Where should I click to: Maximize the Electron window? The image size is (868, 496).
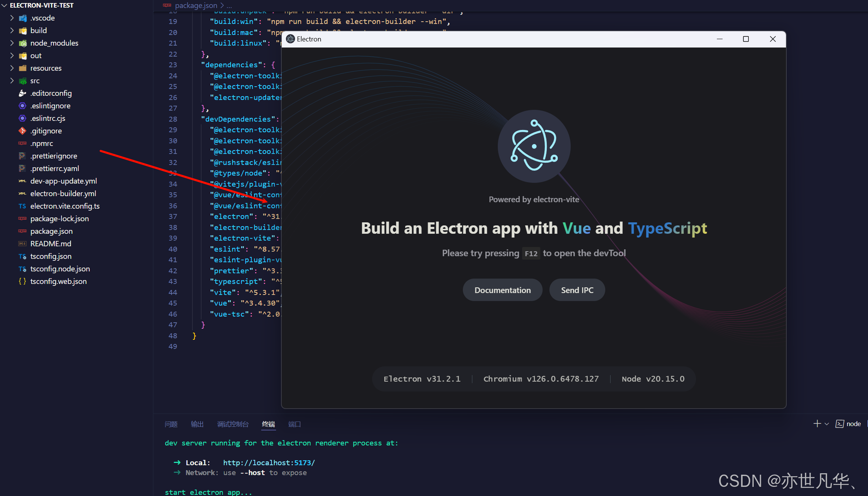click(x=746, y=39)
